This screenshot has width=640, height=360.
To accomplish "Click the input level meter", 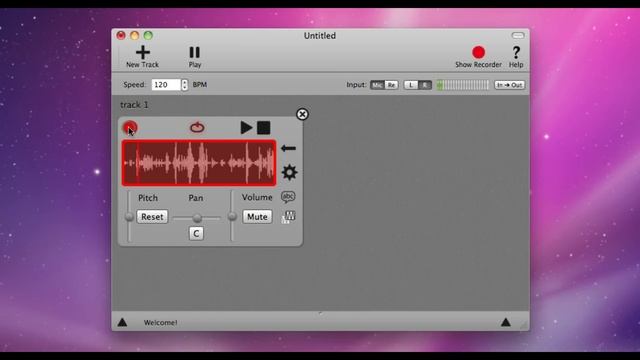I will click(462, 85).
